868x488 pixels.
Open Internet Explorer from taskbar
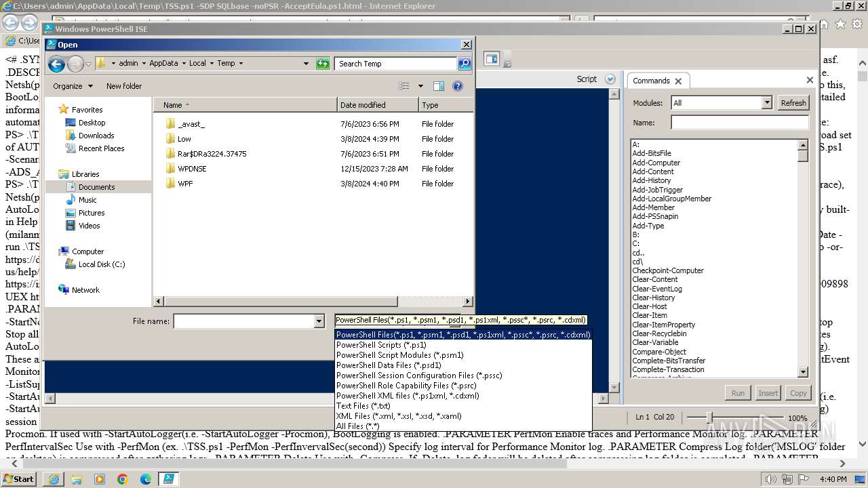(x=54, y=479)
